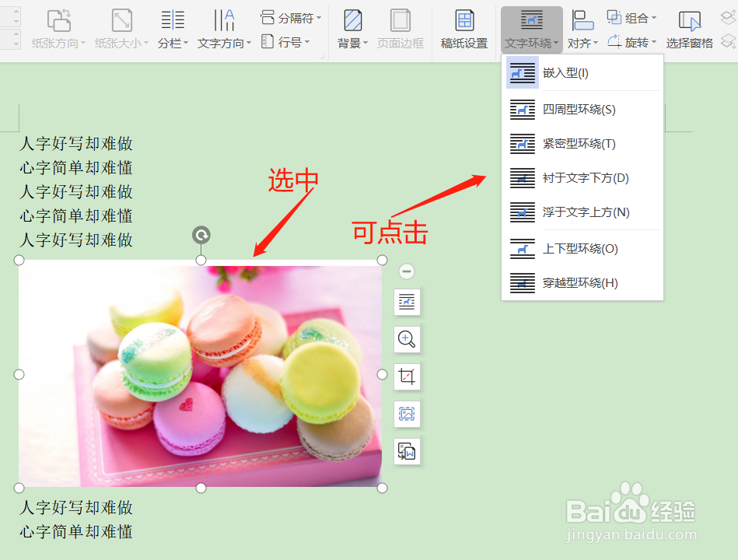The width and height of the screenshot is (738, 560).
Task: Click the floating layout options icon beside image
Action: (407, 303)
